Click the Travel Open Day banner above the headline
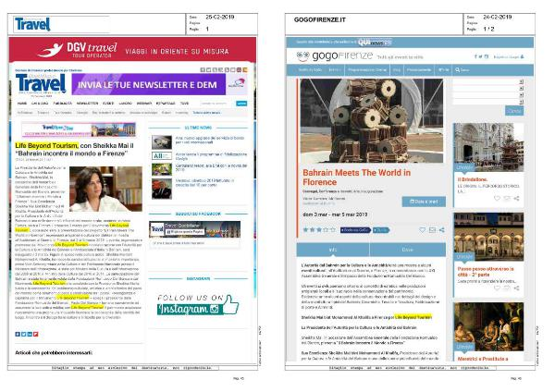 coord(79,129)
